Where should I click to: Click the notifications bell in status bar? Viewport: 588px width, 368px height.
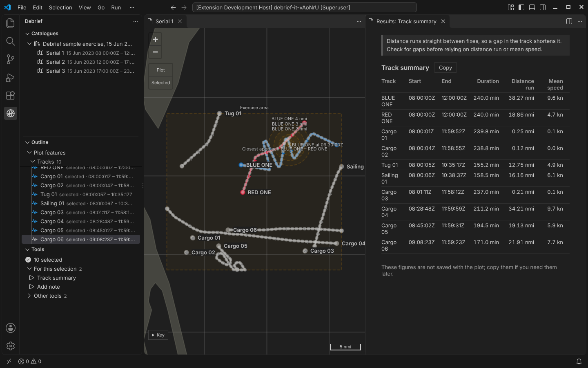pos(579,361)
